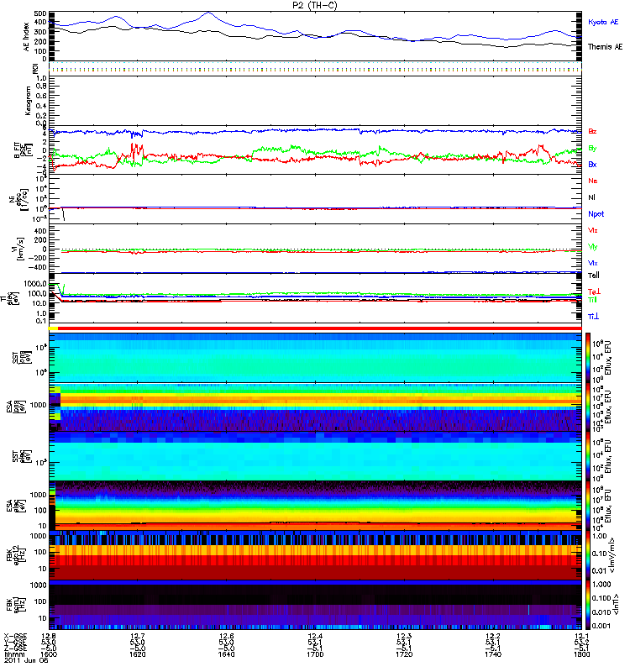
Task: Click the green Viy velocity legend label
Action: pos(593,247)
